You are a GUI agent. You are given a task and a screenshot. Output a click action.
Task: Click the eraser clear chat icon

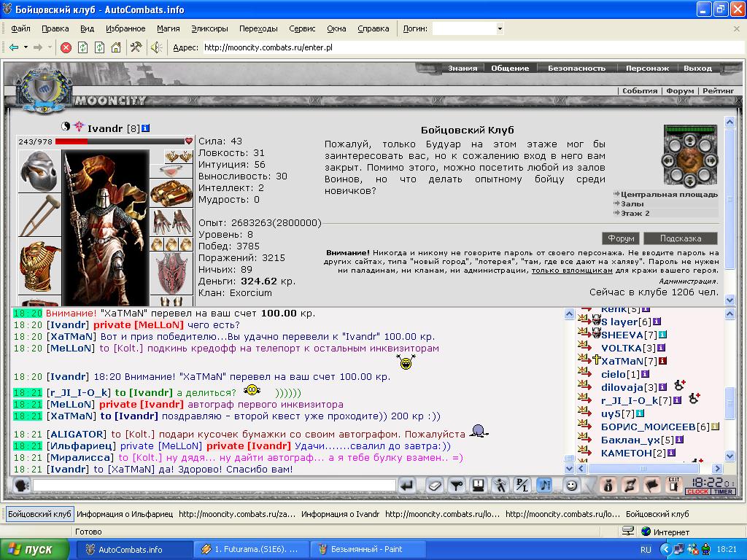[x=435, y=485]
